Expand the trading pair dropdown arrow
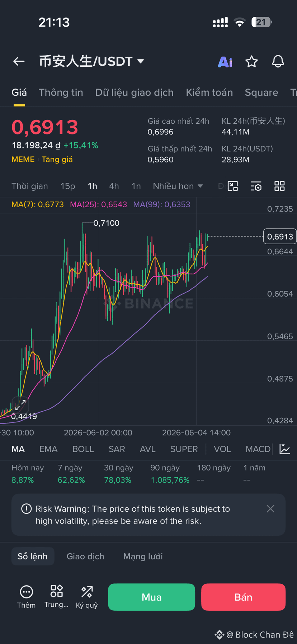This screenshot has width=297, height=644. (x=141, y=61)
